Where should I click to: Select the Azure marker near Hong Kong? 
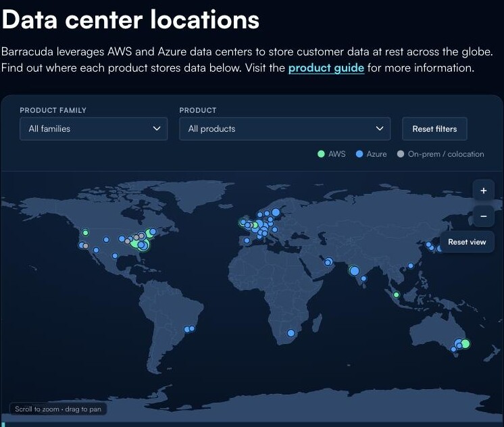click(411, 266)
